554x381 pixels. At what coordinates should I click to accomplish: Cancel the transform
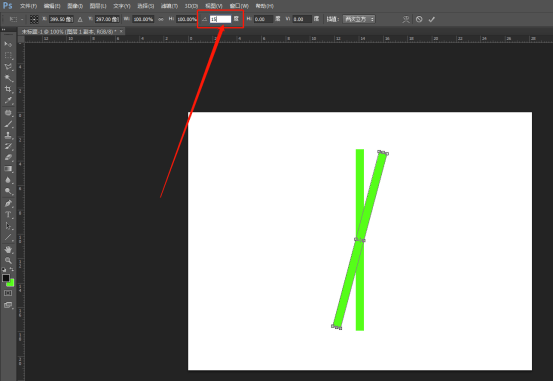(419, 19)
